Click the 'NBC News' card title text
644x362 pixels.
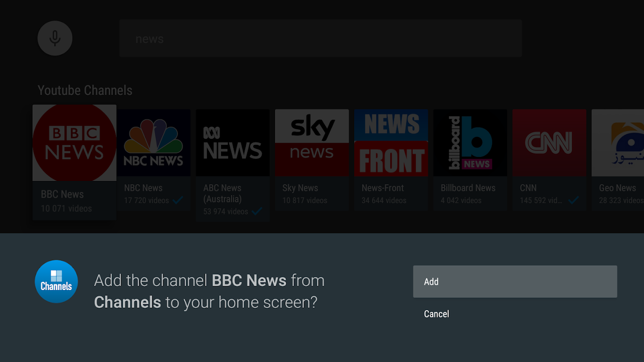(x=143, y=188)
